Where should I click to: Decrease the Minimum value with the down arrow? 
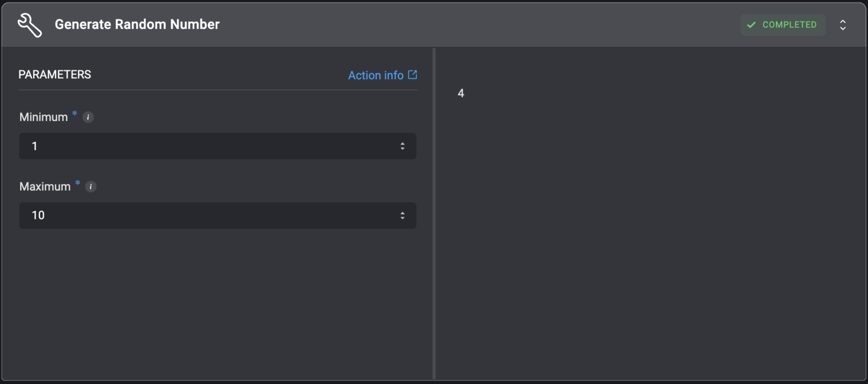[403, 149]
